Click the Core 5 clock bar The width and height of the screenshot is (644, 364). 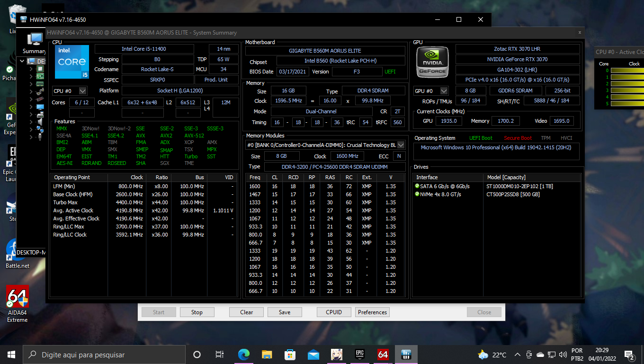(x=627, y=103)
